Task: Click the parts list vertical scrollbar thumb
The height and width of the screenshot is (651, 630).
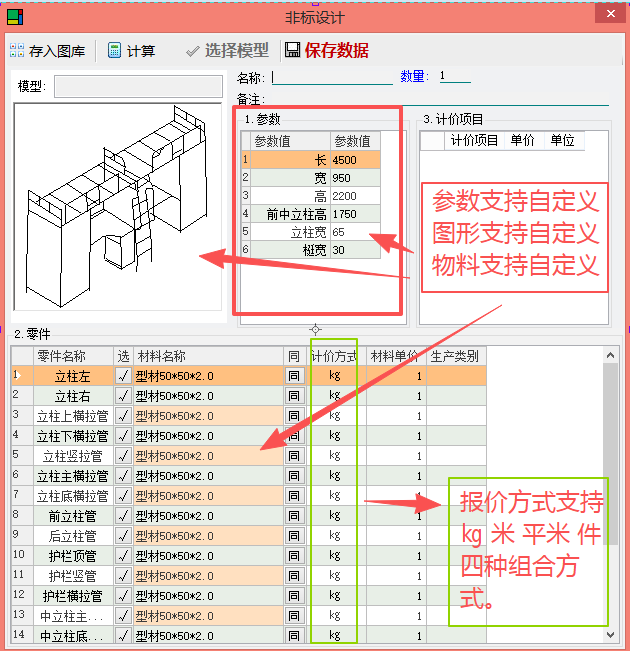Action: (610, 453)
